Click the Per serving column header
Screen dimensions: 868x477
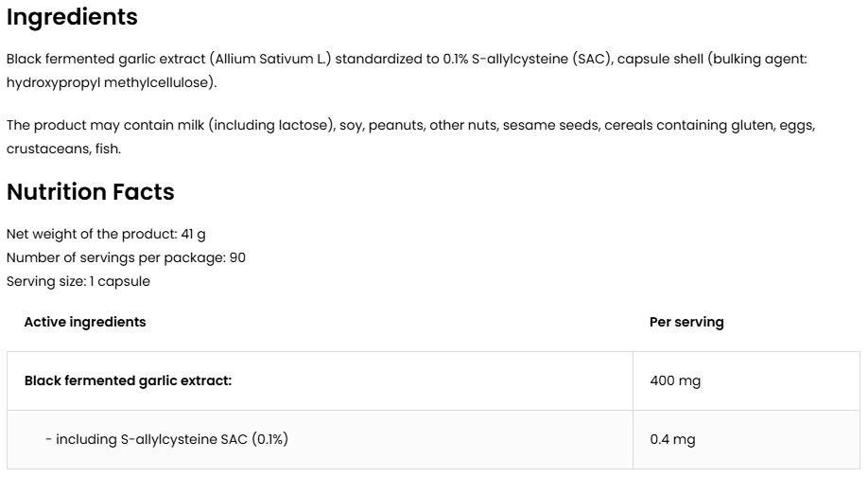(686, 322)
